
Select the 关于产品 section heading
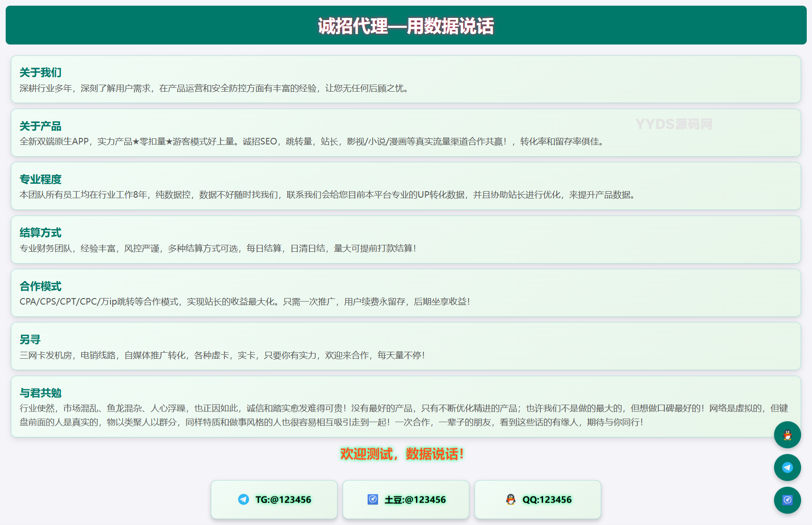tap(41, 126)
